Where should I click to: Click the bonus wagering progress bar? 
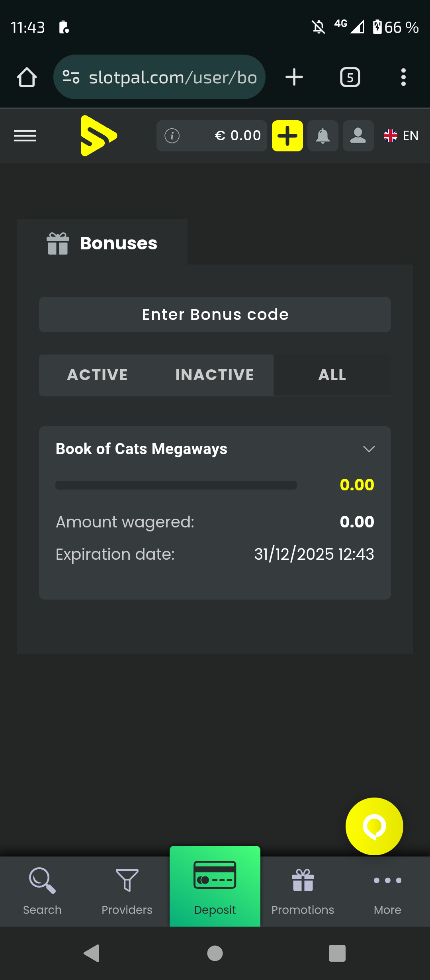(176, 485)
